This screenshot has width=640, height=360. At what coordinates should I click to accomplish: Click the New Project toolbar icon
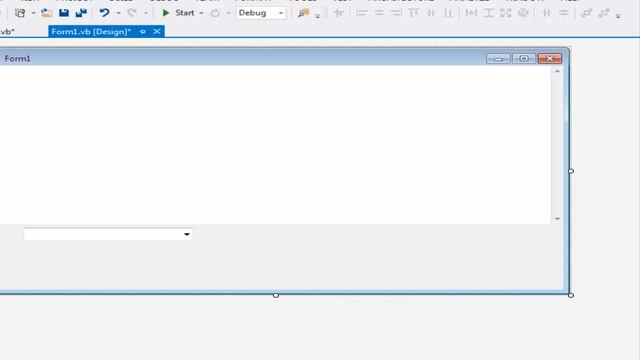(x=20, y=13)
